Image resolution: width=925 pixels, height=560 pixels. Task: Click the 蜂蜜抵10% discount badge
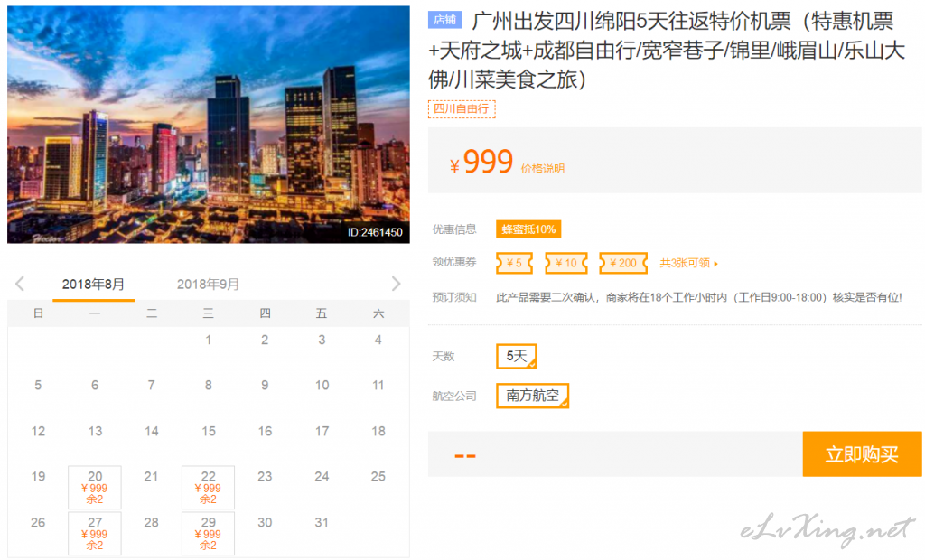528,229
